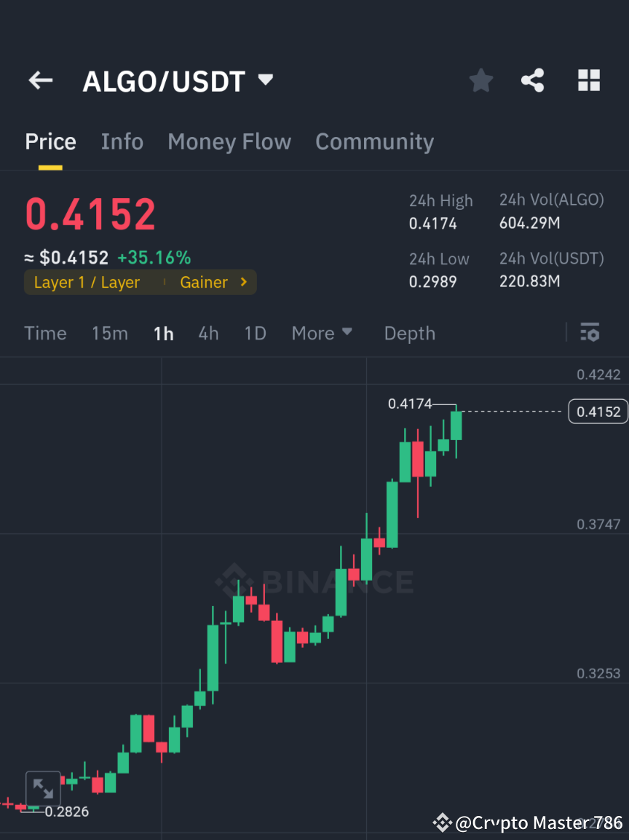Image resolution: width=629 pixels, height=840 pixels.
Task: Expand the More timeframes dropdown
Action: (321, 333)
